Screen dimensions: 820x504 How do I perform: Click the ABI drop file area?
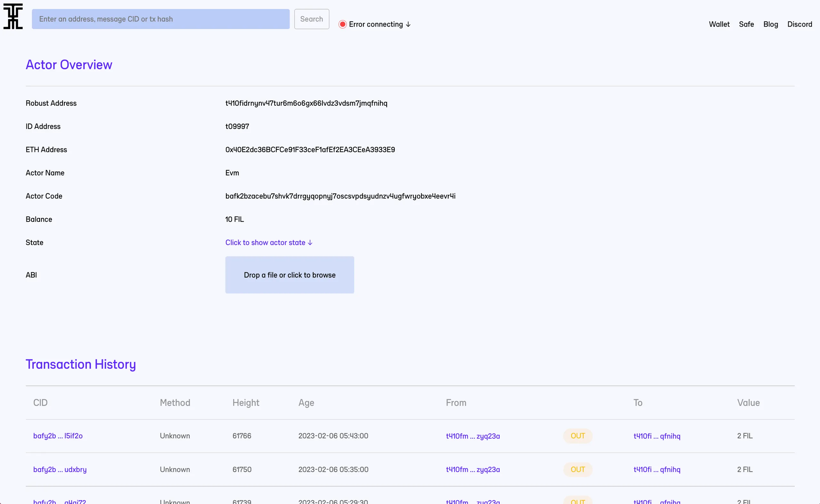290,275
